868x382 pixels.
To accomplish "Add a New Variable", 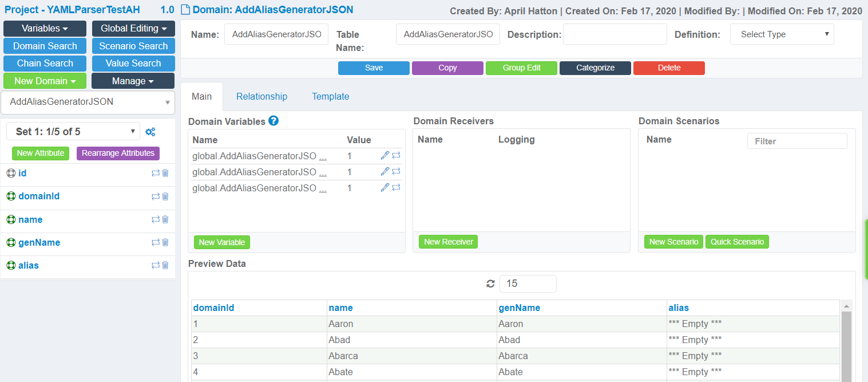I will pos(222,242).
